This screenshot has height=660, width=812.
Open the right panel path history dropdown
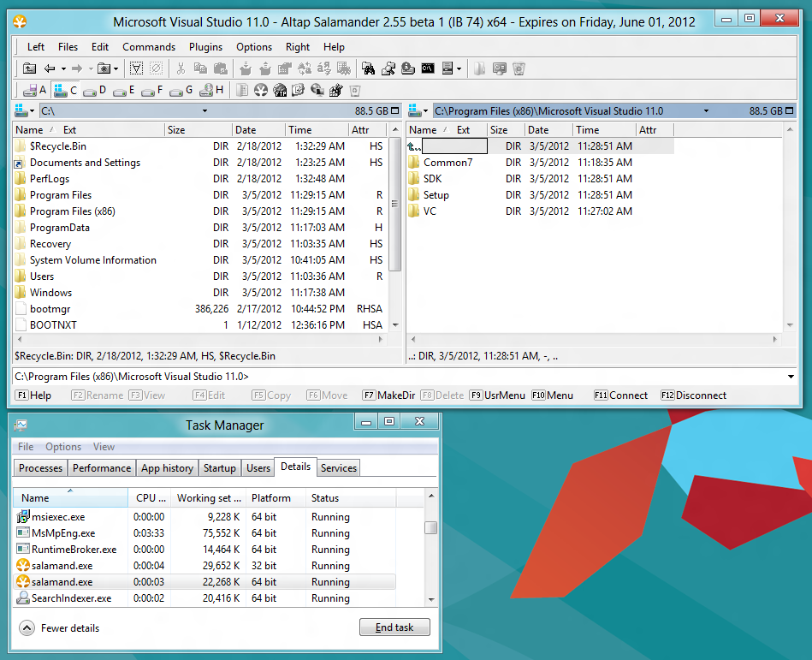click(705, 110)
